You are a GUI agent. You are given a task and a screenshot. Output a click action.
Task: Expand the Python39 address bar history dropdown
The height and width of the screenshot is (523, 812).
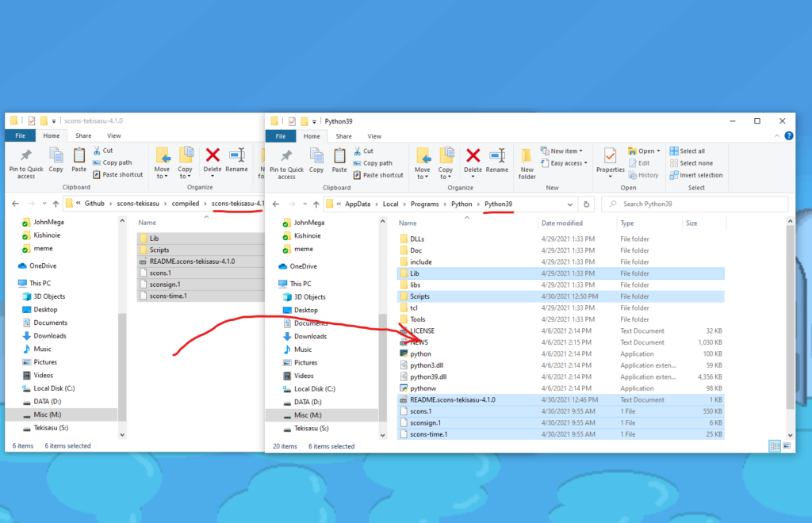tap(569, 204)
